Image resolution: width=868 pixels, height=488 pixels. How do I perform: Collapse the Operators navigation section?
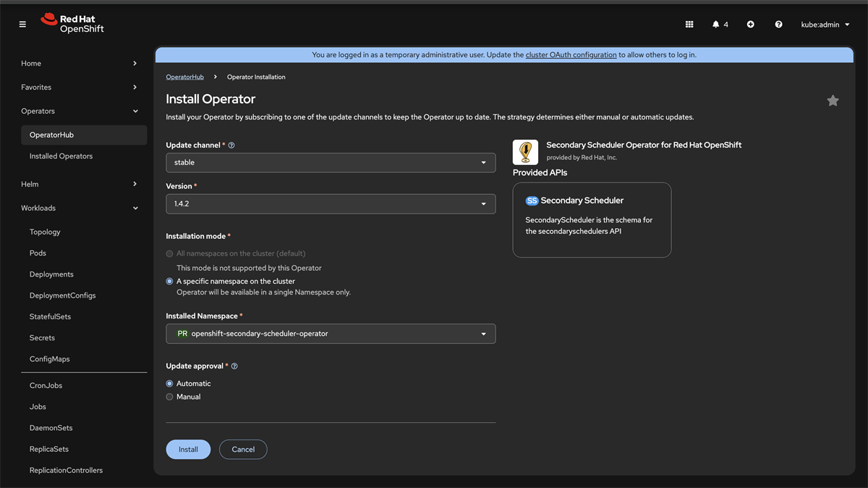[x=79, y=112]
